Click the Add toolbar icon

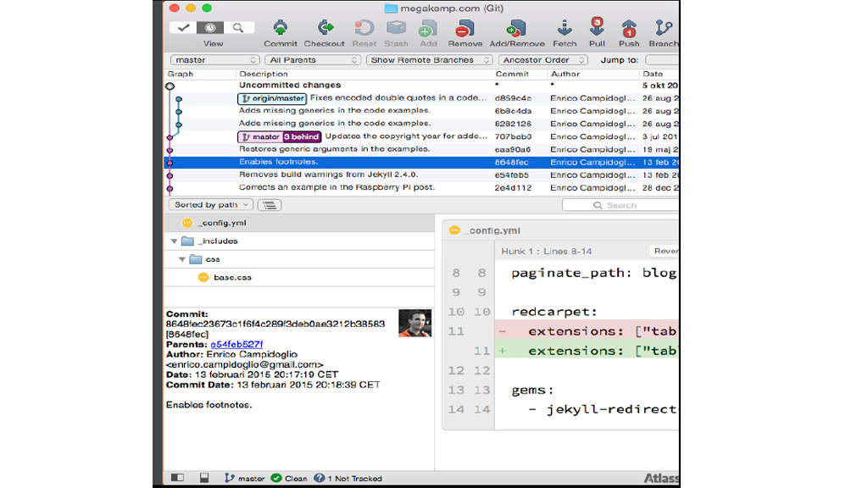coord(428,28)
